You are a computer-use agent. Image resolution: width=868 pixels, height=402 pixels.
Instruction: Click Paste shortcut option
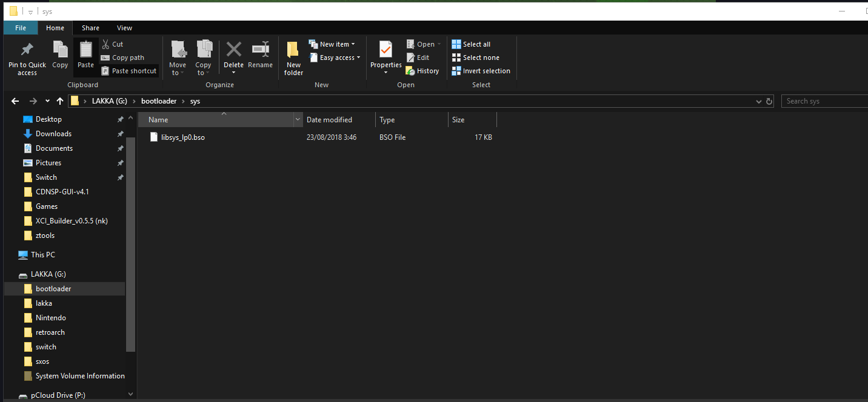tap(129, 71)
